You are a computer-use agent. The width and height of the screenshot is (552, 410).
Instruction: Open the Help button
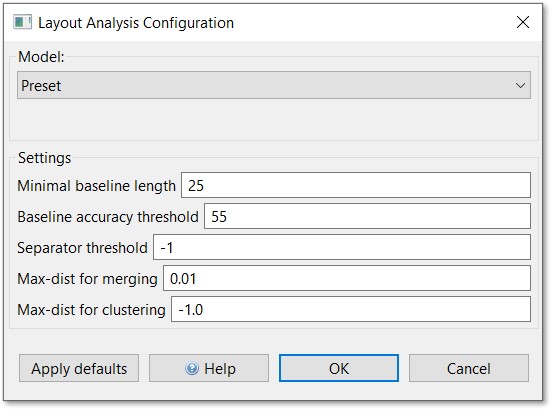[209, 368]
